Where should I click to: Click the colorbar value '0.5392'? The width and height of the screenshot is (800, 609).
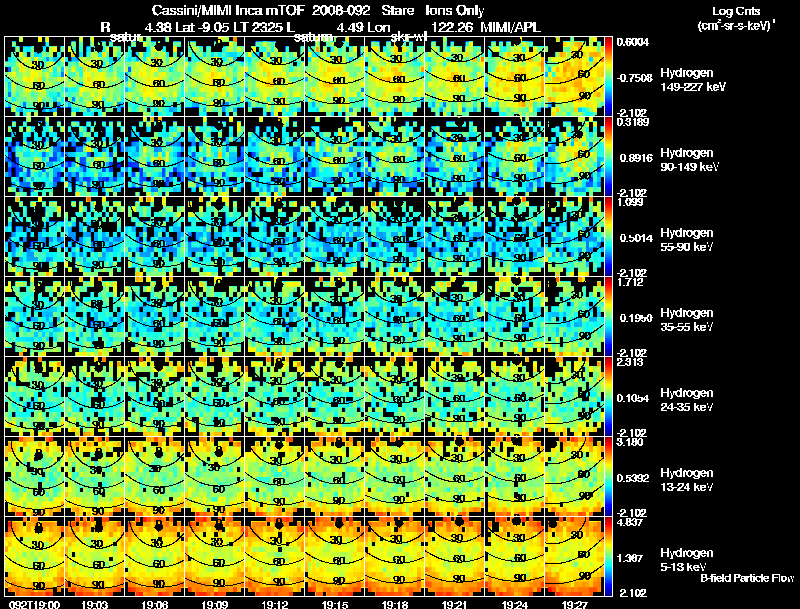point(633,478)
